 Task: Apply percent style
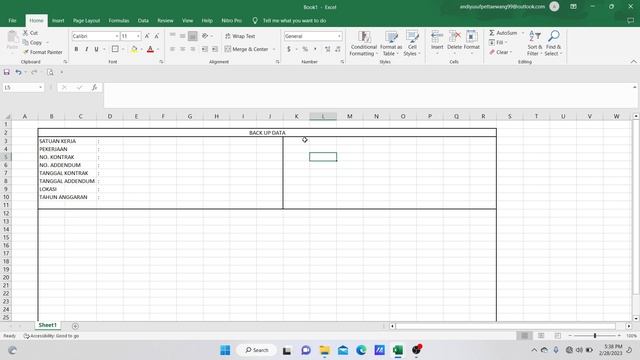pyautogui.click(x=305, y=49)
